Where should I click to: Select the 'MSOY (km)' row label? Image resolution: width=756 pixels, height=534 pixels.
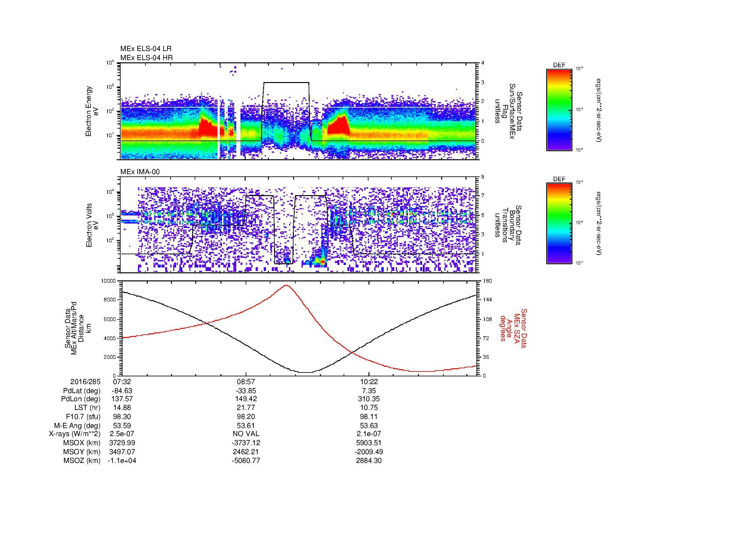click(82, 452)
